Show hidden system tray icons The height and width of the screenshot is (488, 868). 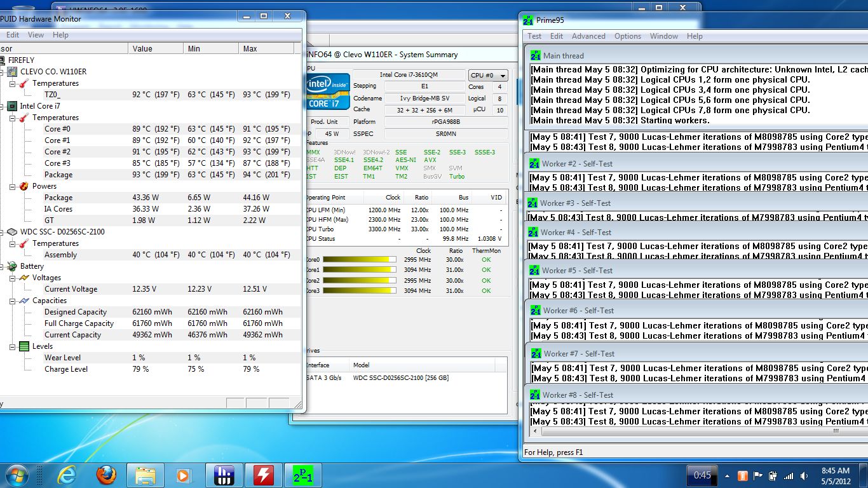pos(728,475)
